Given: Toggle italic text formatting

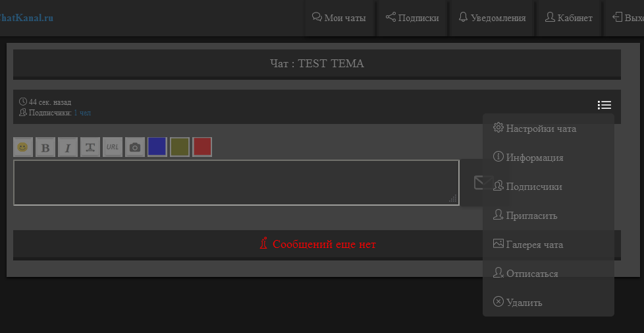Looking at the screenshot, I should [x=68, y=147].
